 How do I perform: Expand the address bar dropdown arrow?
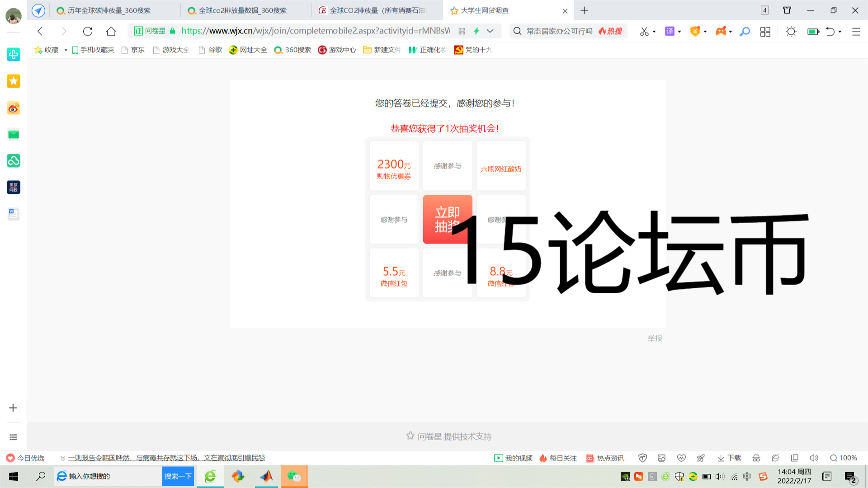point(490,31)
